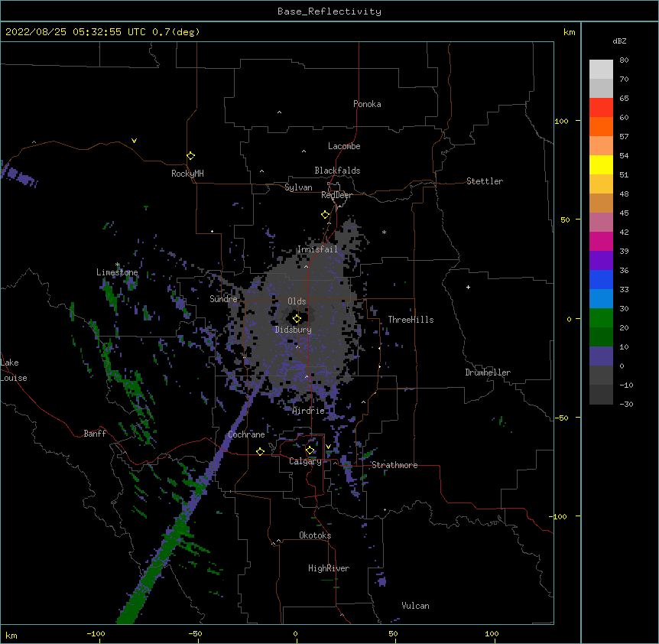Screen dimensions: 659x644
Task: Click the Limestone label
Action: (117, 272)
